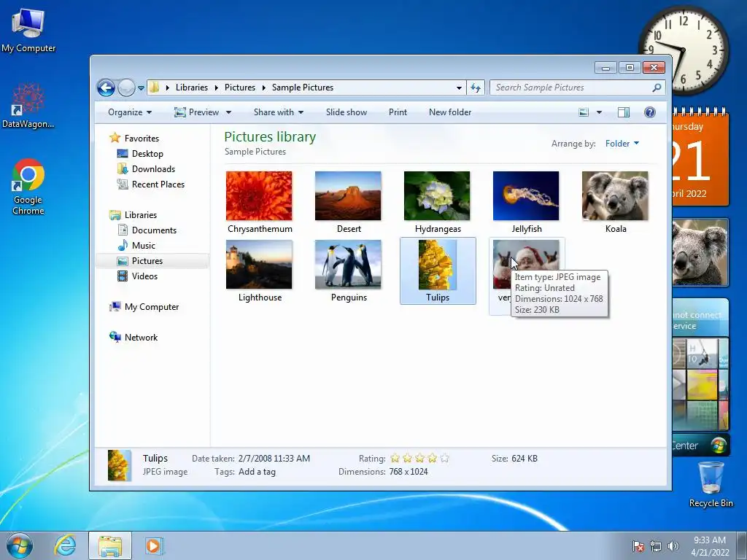Open the Arrange by Folder dropdown
The image size is (747, 560).
coord(622,144)
